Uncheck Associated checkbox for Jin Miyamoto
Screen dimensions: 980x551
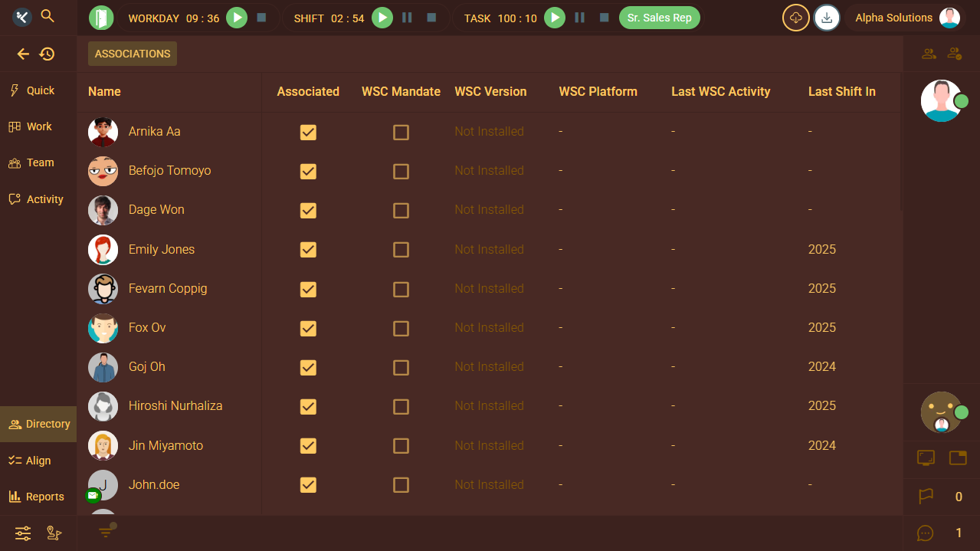308,446
